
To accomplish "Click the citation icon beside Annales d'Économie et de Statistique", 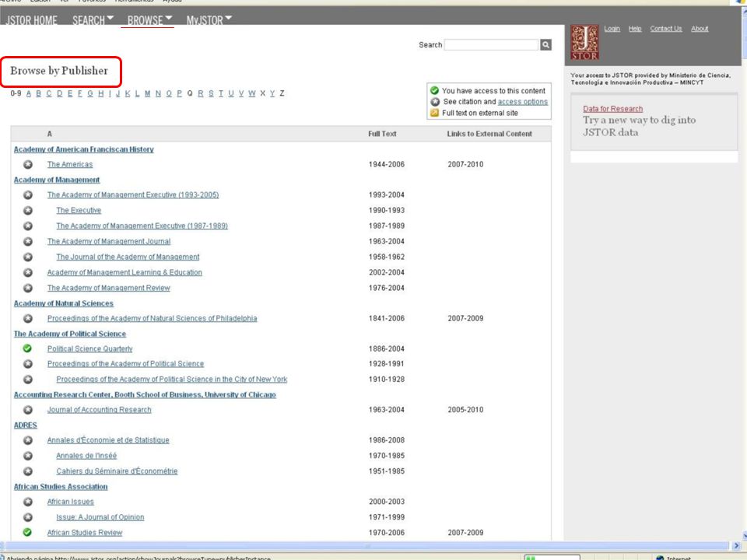I will [x=28, y=440].
